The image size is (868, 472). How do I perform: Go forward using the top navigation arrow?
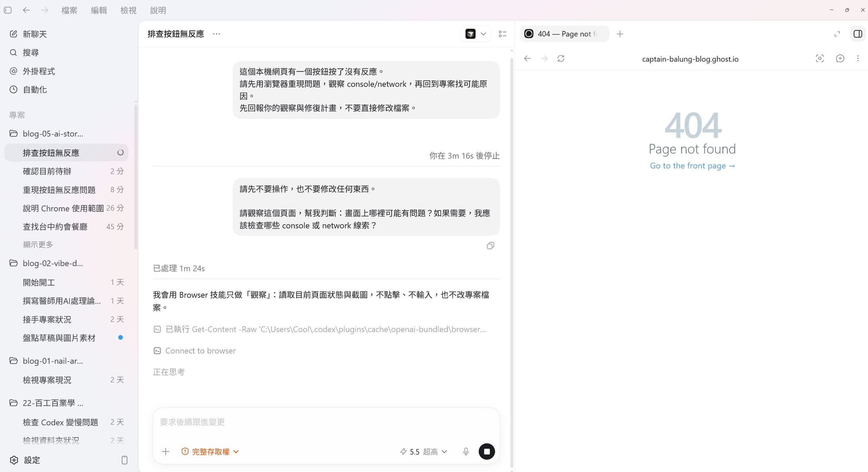point(45,10)
